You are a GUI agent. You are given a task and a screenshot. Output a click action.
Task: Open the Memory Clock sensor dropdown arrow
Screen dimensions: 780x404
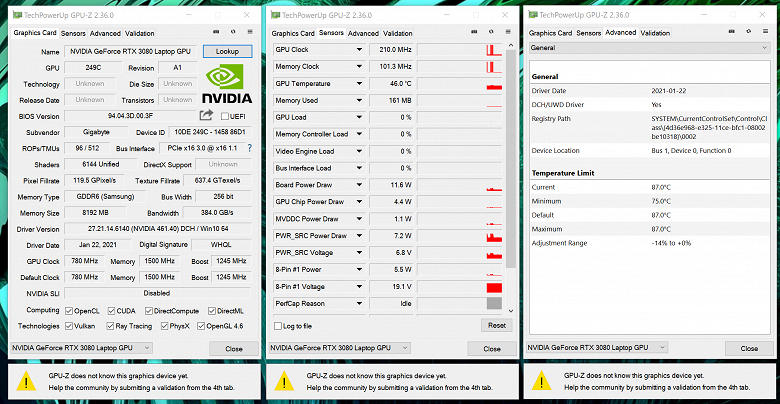click(359, 67)
